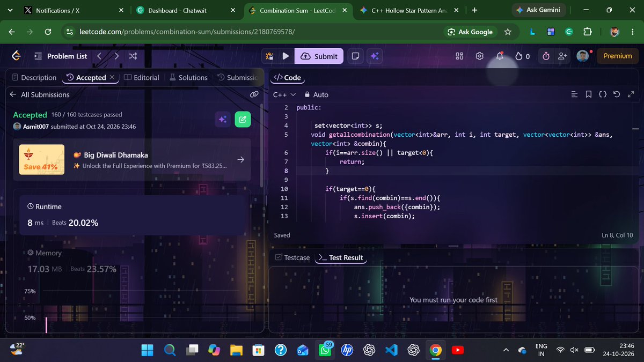The height and width of the screenshot is (362, 644).
Task: Bookmark page with the star icon
Action: point(508,32)
